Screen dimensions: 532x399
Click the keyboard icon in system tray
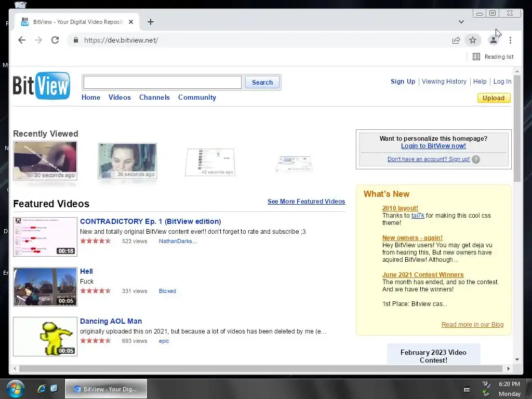pos(467,390)
